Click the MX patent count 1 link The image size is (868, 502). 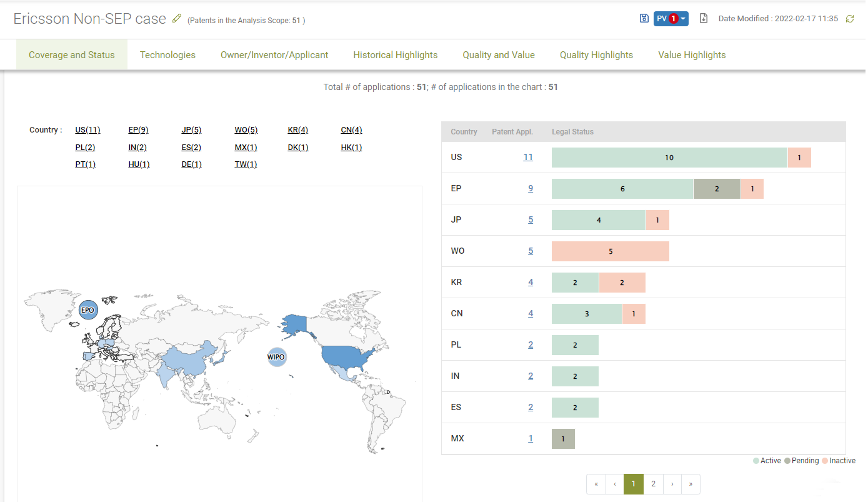[x=531, y=438]
